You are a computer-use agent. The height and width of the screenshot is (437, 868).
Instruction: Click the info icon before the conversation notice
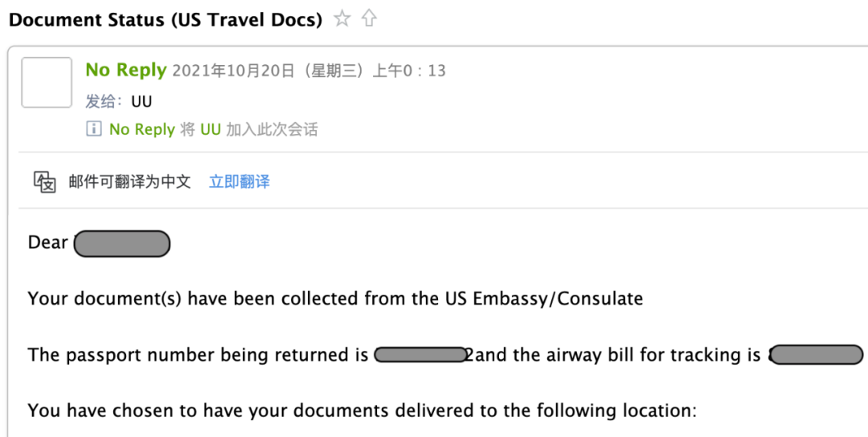click(93, 129)
